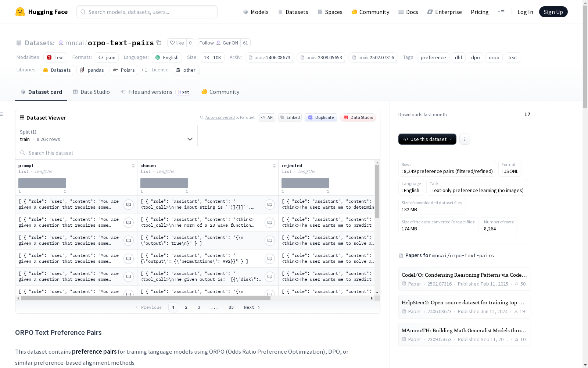Image resolution: width=588 pixels, height=368 pixels.
Task: Open chat icon for fourth prompt row
Action: tap(129, 258)
